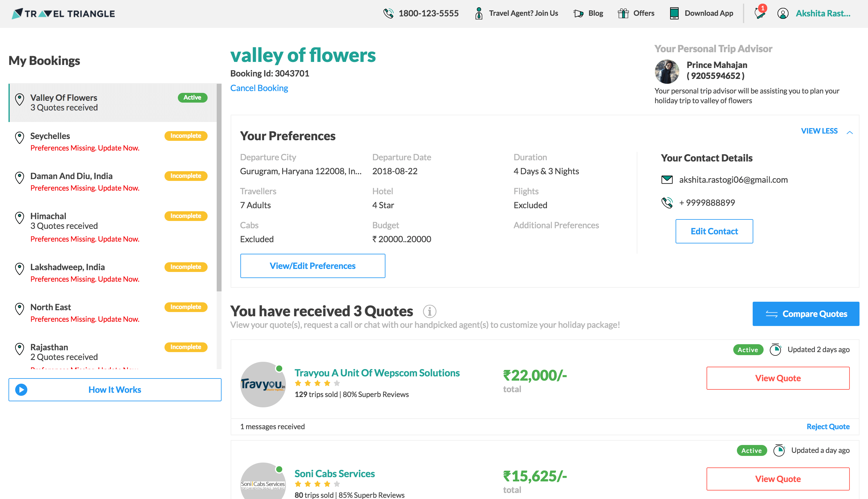Click the Cancel Booking link
The height and width of the screenshot is (499, 868).
coord(259,88)
